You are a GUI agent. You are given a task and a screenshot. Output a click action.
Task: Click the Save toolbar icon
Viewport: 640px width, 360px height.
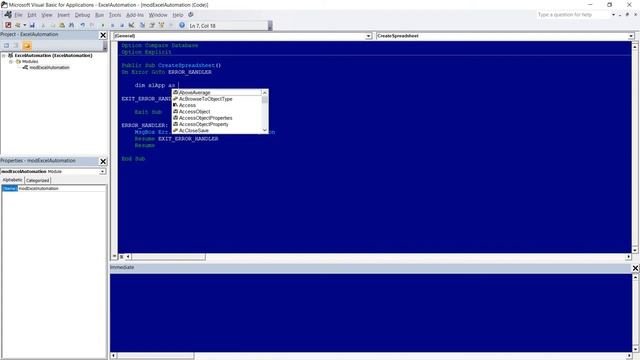point(32,25)
